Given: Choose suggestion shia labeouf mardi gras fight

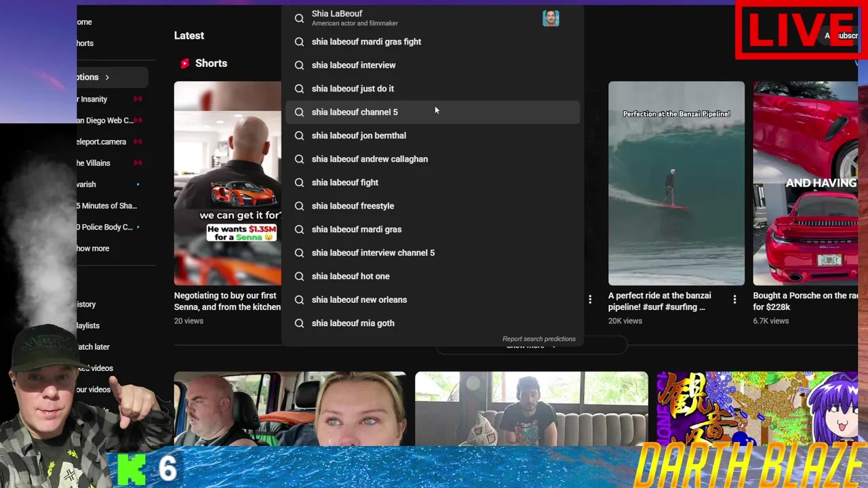Looking at the screenshot, I should pyautogui.click(x=433, y=42).
